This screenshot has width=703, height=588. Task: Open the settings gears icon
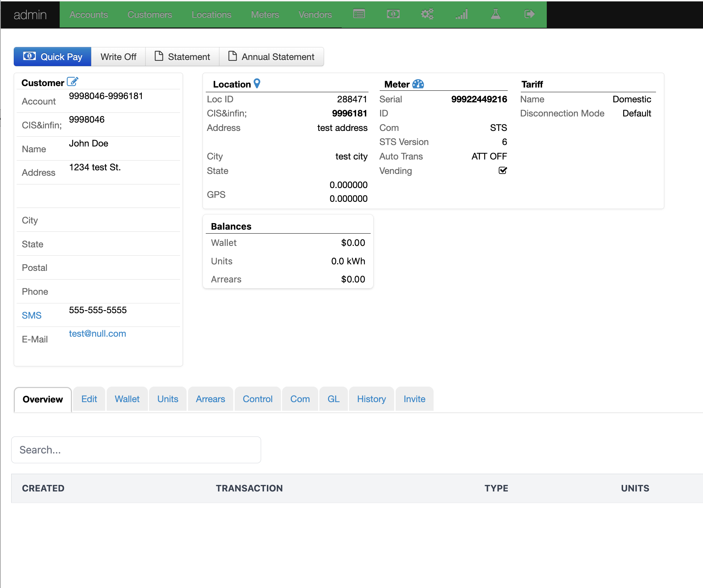click(x=427, y=14)
